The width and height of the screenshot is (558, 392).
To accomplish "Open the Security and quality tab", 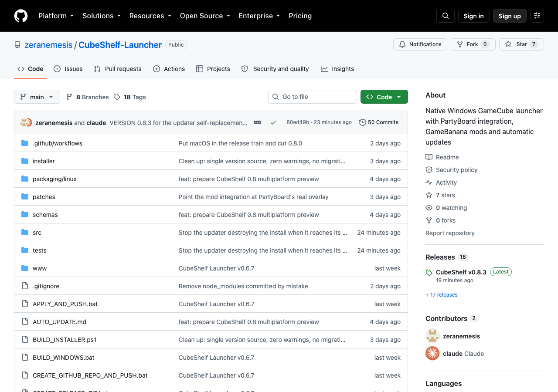I will 275,69.
